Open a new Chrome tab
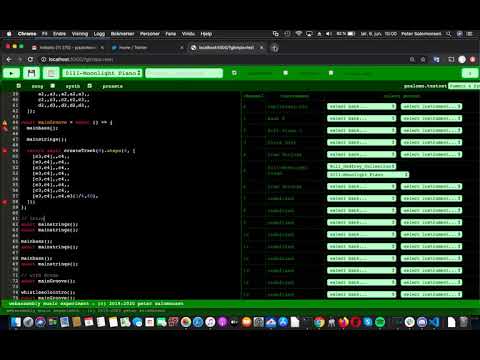 (x=275, y=48)
